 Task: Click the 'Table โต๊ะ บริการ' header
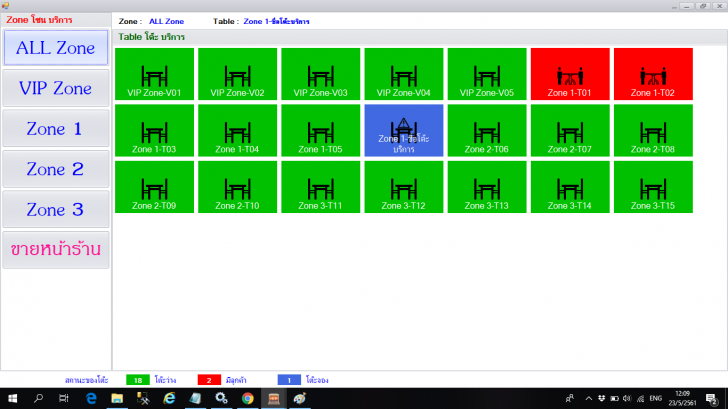151,37
